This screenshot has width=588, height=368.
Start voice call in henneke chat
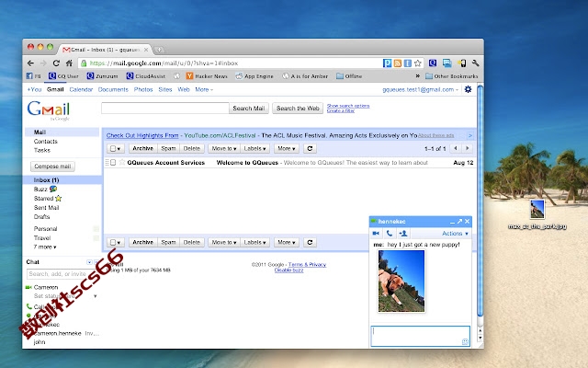coord(390,233)
